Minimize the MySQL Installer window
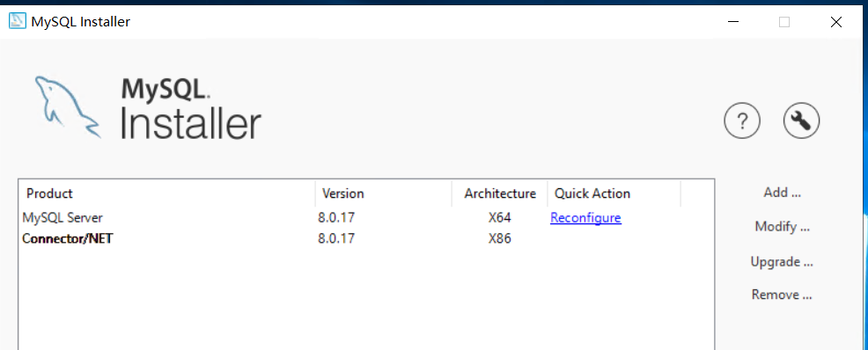The height and width of the screenshot is (350, 868). (733, 22)
